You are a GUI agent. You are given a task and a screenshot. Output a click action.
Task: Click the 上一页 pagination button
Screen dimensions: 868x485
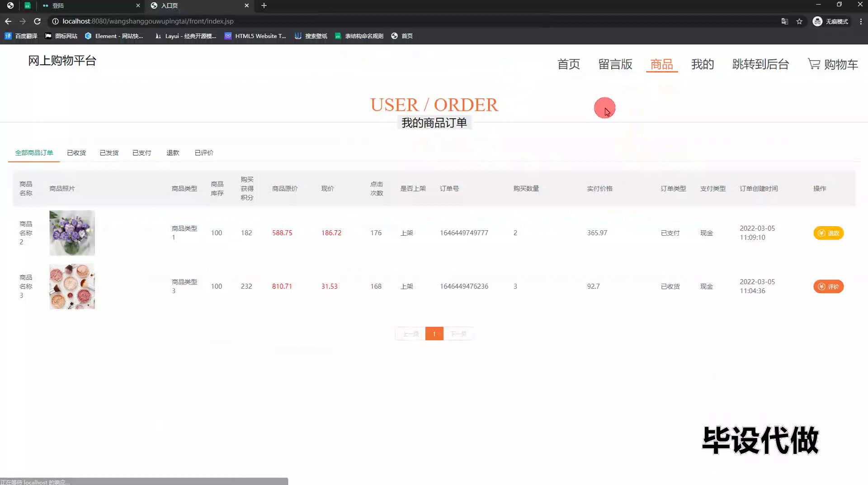[410, 334]
